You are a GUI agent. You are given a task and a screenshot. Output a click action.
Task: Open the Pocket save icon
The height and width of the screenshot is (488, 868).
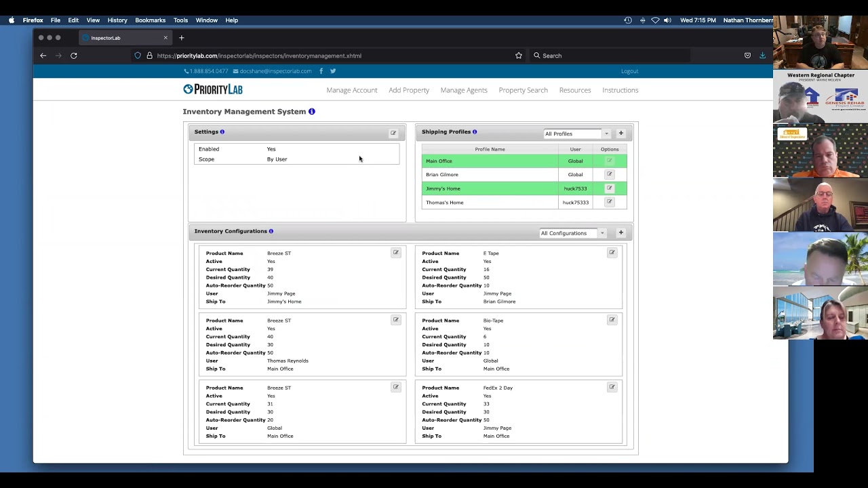[x=747, y=56]
